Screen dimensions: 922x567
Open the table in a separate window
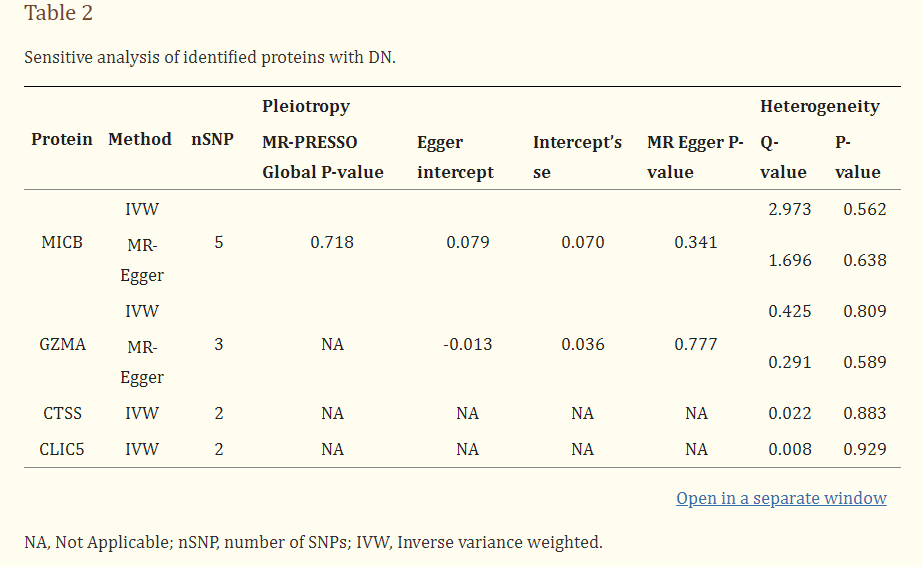tap(781, 498)
